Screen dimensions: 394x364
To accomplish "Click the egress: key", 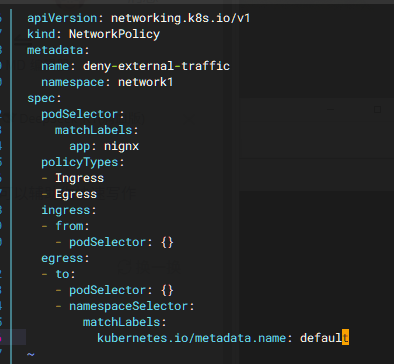I will pos(65,258).
